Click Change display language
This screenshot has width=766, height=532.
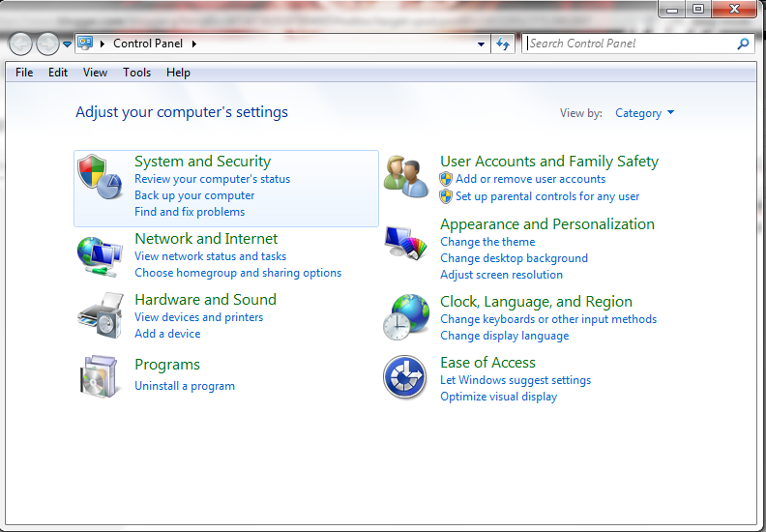[504, 336]
